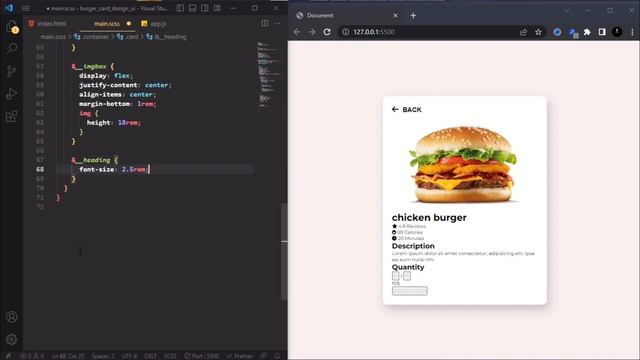The height and width of the screenshot is (360, 640).
Task: Open the errors and warnings count
Action: pos(32,356)
